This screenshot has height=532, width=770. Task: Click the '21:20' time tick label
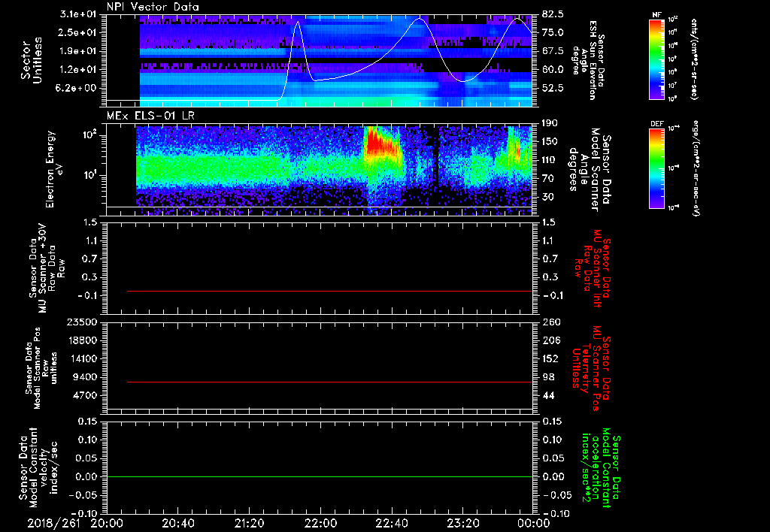pos(249,523)
